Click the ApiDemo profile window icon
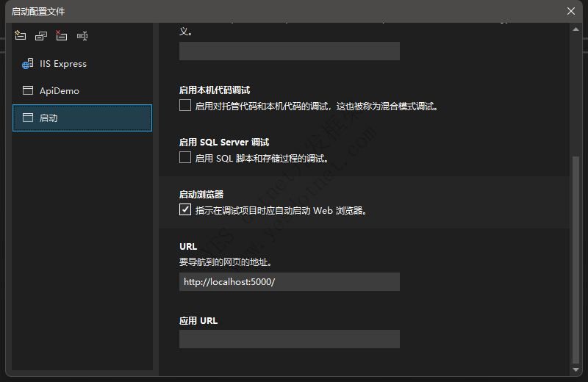The image size is (588, 382). tap(28, 91)
